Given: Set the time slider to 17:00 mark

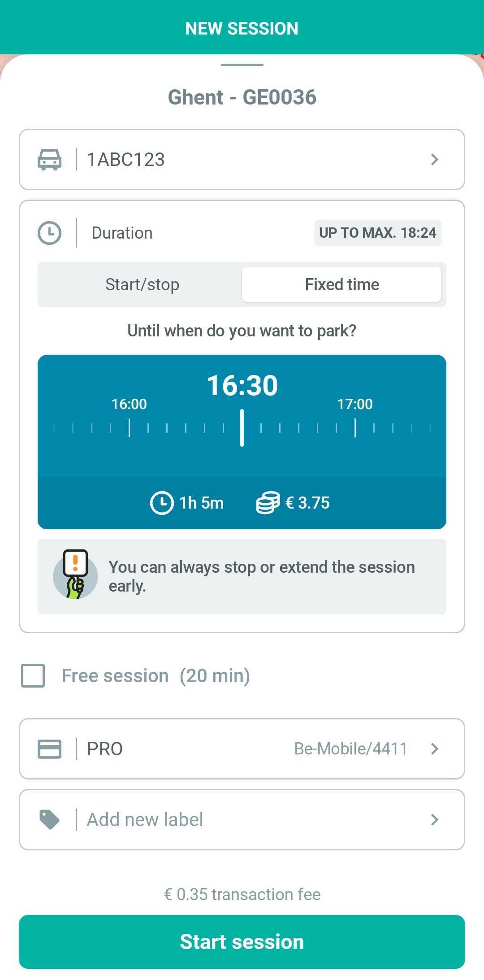Looking at the screenshot, I should [x=355, y=427].
